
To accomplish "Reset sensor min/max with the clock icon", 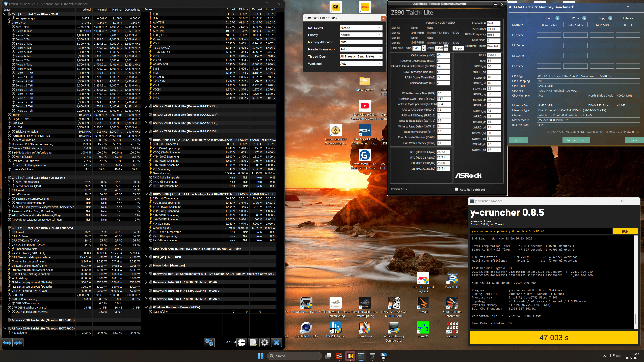I will click(241, 343).
